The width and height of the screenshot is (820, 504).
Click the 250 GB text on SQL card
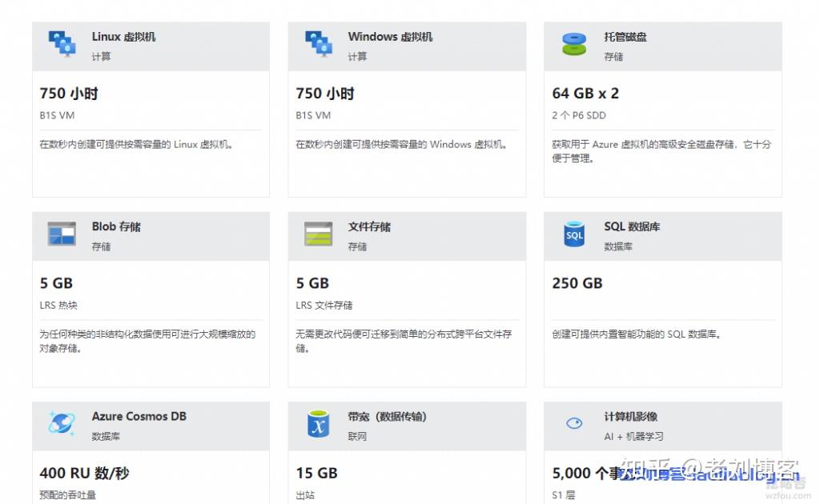[x=577, y=283]
